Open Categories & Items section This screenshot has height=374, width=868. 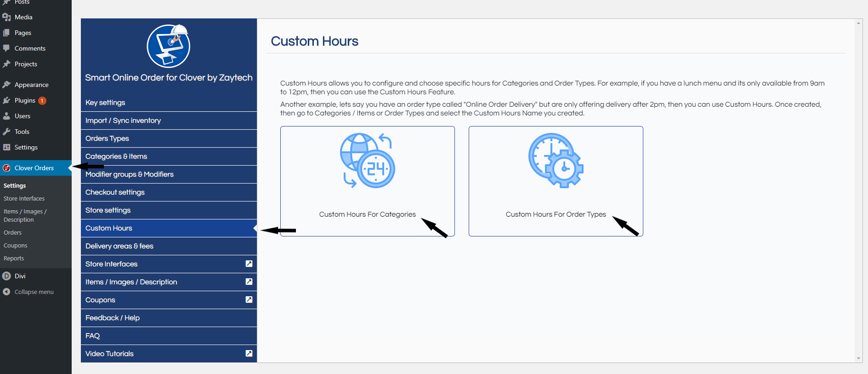click(169, 156)
